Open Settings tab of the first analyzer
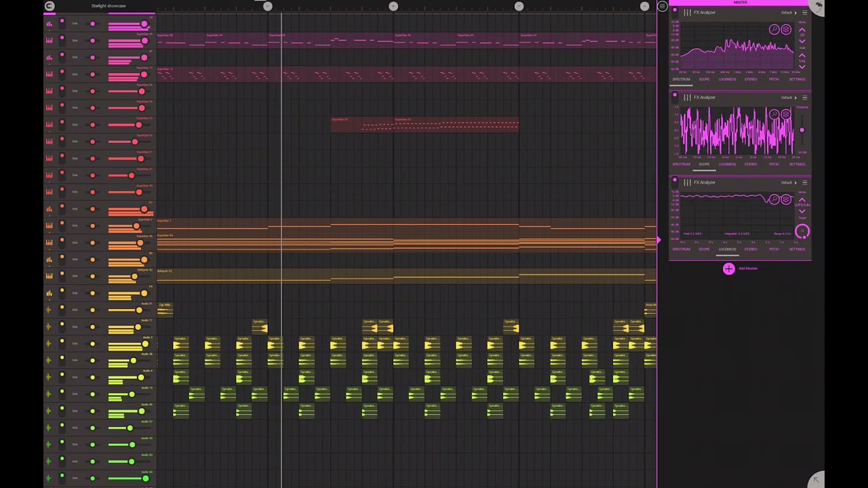Screen dimensions: 868x488 click(797, 79)
